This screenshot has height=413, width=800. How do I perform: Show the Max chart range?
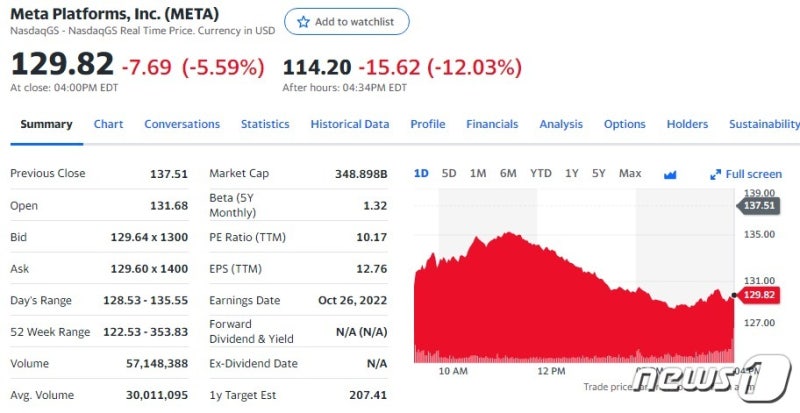[630, 173]
